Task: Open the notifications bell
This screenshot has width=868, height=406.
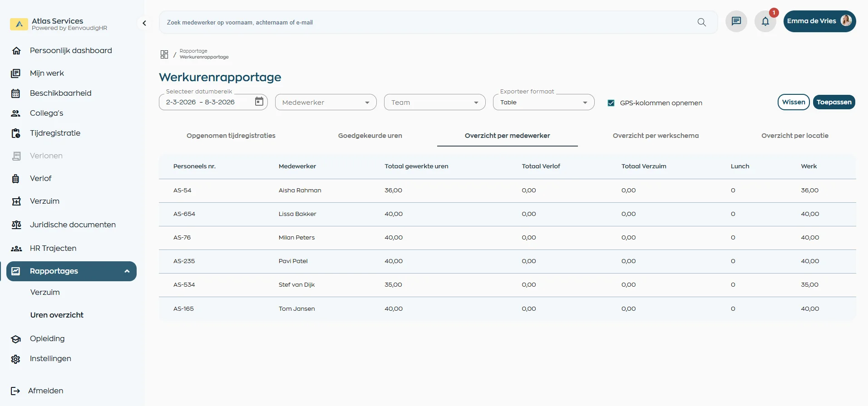Action: [765, 21]
